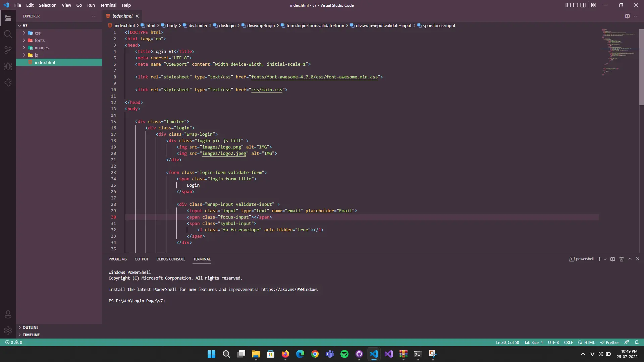Toggle the bottom panel layout button
Image resolution: width=644 pixels, height=362 pixels.
coord(576,5)
